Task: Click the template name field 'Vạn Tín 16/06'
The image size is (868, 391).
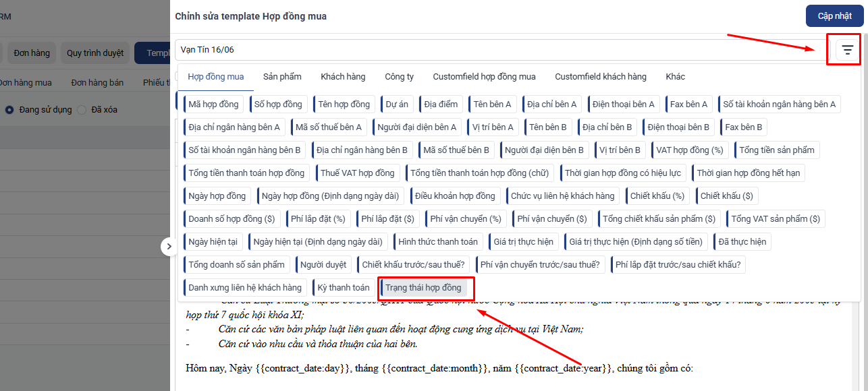Action: [x=499, y=50]
